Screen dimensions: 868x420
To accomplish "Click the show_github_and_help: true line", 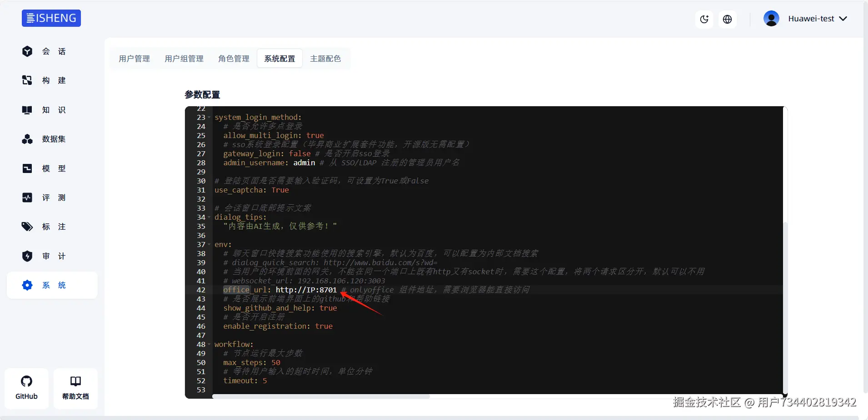I will click(x=280, y=308).
